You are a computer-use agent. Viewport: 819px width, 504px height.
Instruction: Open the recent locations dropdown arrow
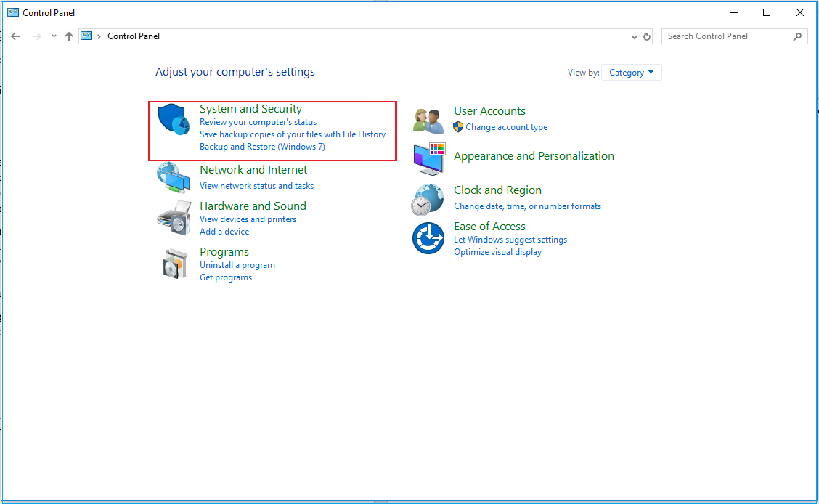click(54, 36)
